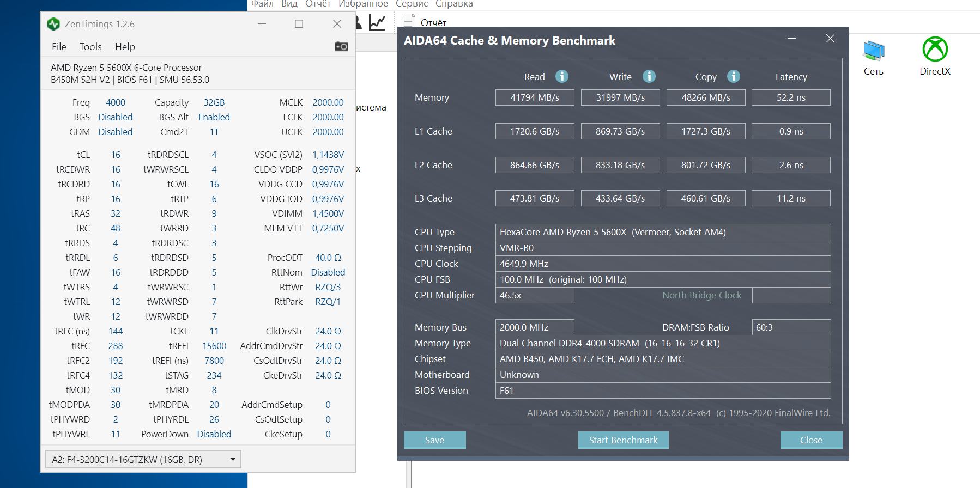Click the AMD Ryzen 5 5600X processor line

[126, 68]
